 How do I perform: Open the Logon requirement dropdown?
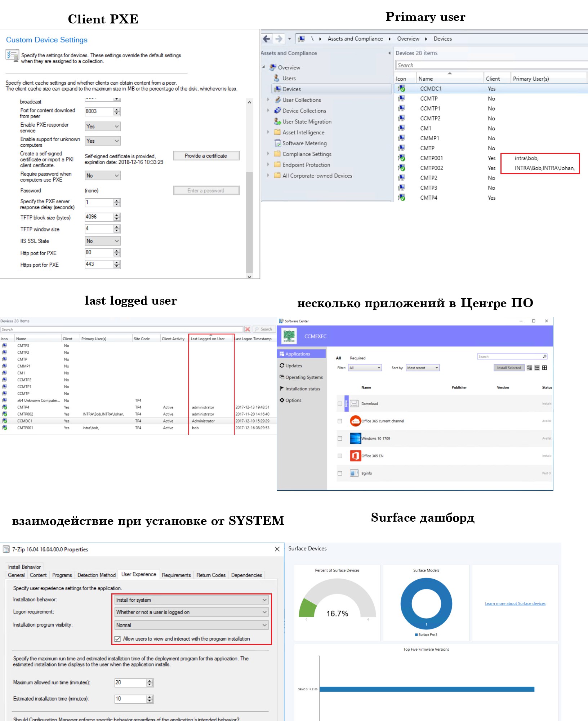pos(192,612)
